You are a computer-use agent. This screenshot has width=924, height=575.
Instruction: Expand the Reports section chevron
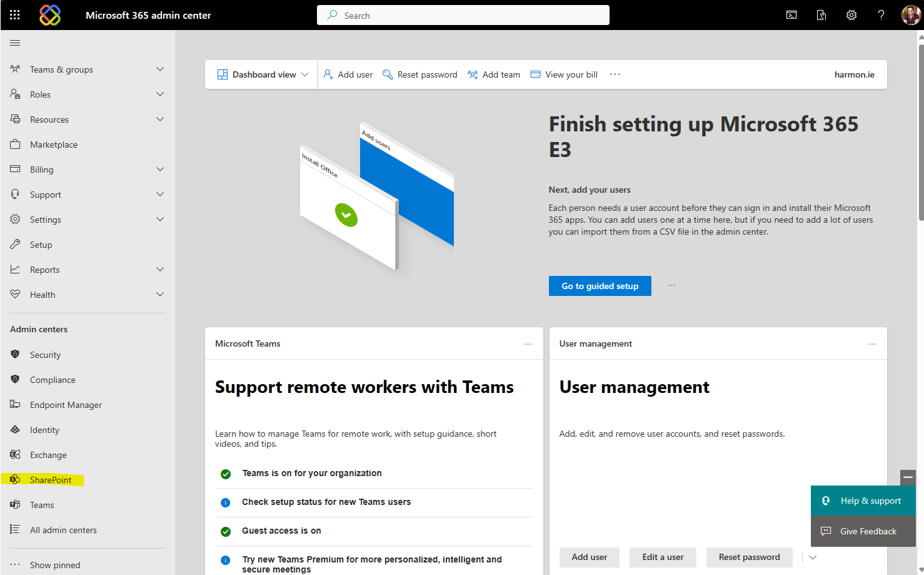point(160,269)
